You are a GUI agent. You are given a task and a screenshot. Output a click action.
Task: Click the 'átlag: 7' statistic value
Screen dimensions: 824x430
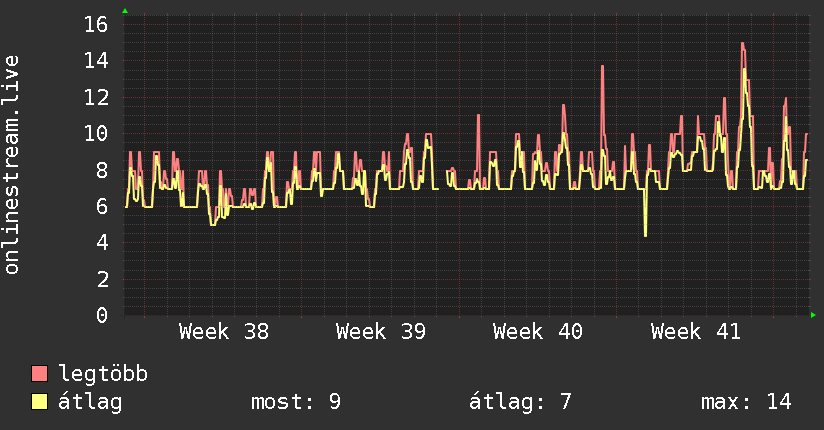coord(520,402)
